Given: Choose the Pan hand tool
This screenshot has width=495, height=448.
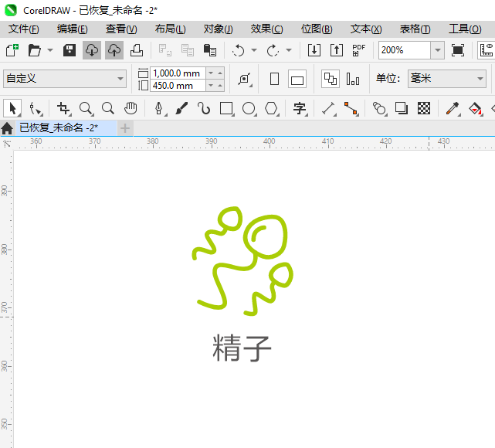Looking at the screenshot, I should (x=131, y=108).
